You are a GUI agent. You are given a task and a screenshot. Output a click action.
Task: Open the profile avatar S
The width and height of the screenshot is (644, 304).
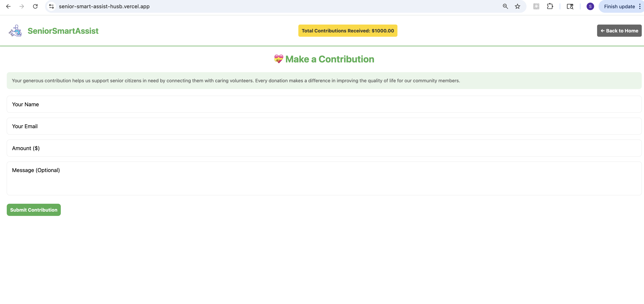(x=590, y=7)
